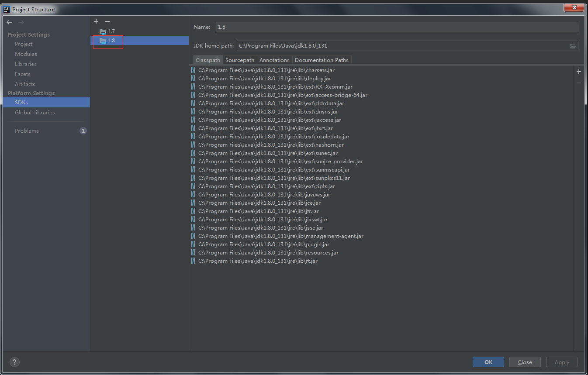Open the Documentation Paths tab
This screenshot has width=588, height=375.
(322, 60)
